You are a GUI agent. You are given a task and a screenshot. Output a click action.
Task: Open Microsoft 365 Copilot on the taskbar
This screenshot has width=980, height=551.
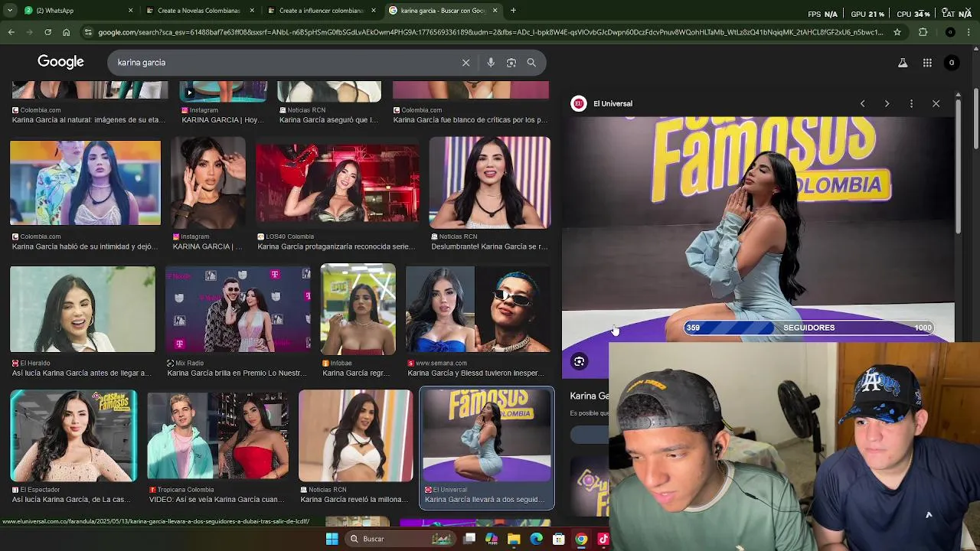point(492,539)
